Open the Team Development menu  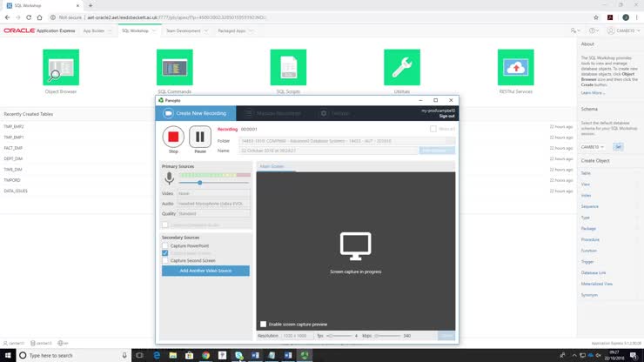tap(187, 30)
